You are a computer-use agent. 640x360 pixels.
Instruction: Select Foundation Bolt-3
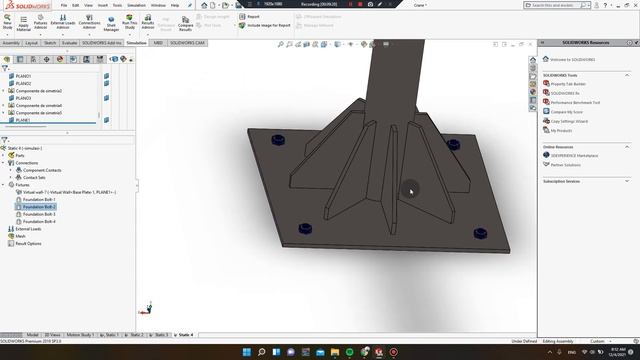click(35, 214)
